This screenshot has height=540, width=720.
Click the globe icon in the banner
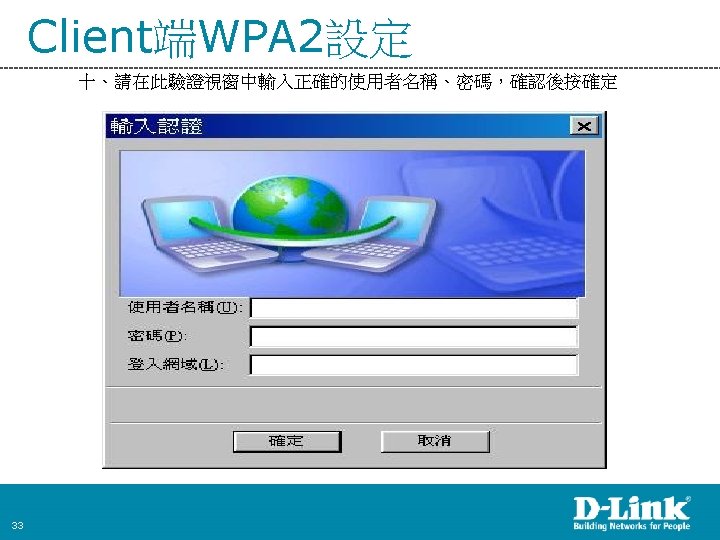pyautogui.click(x=289, y=209)
